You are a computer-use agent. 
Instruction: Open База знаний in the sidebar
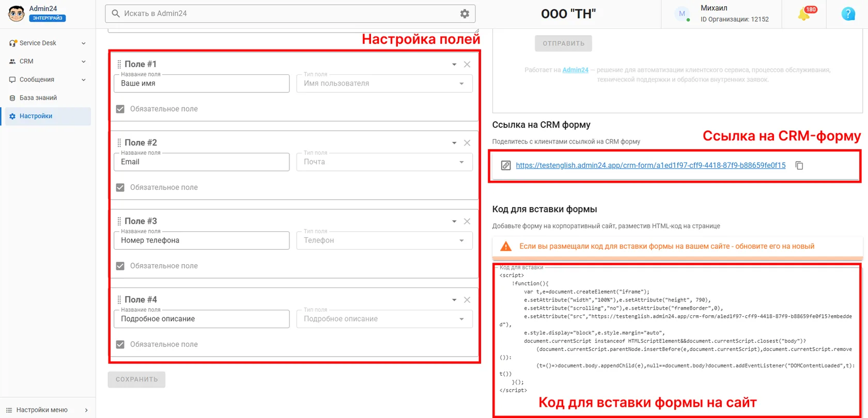click(x=47, y=98)
